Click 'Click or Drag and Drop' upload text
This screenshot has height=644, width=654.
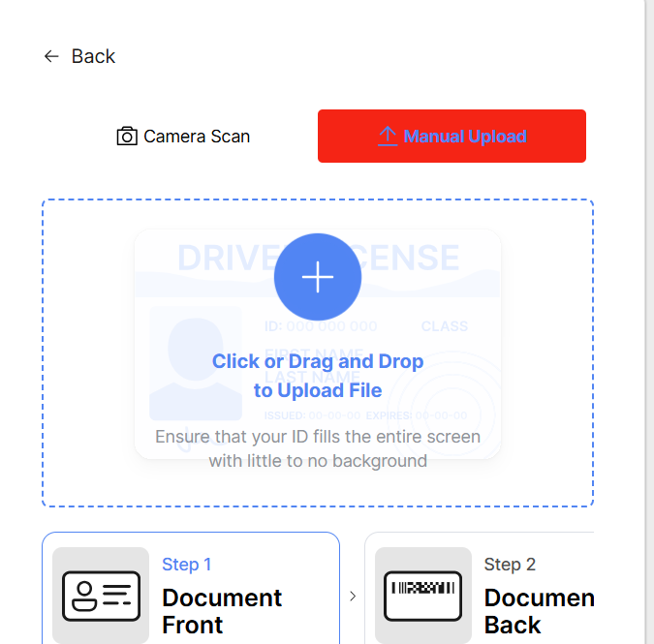click(318, 362)
